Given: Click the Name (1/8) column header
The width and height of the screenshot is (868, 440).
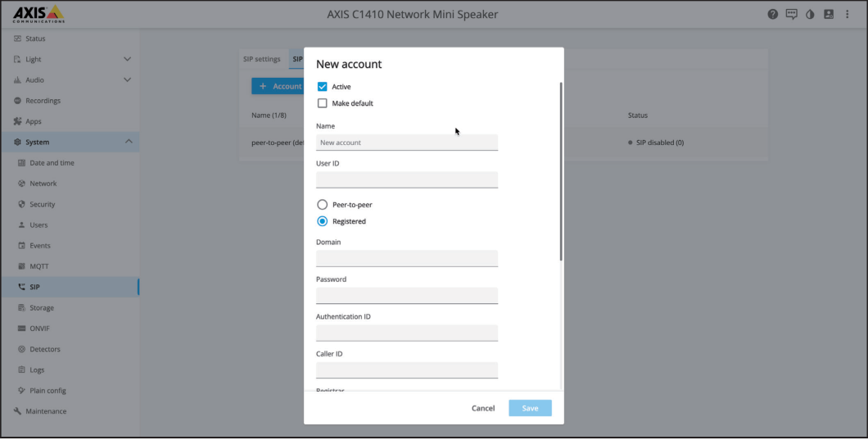Looking at the screenshot, I should click(269, 116).
